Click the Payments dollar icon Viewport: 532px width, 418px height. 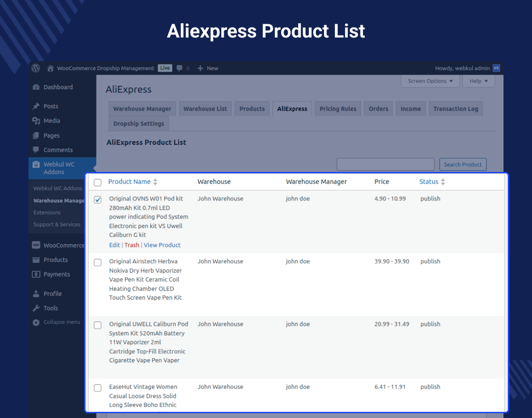(x=36, y=274)
